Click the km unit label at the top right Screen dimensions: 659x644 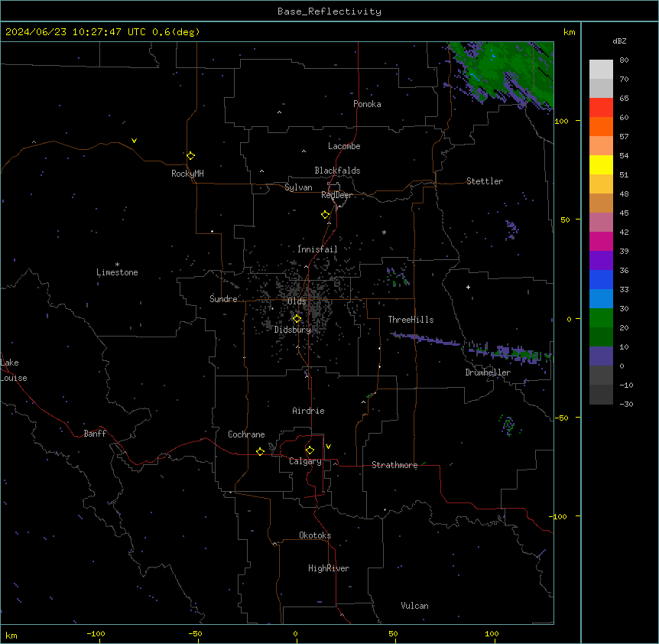[569, 32]
